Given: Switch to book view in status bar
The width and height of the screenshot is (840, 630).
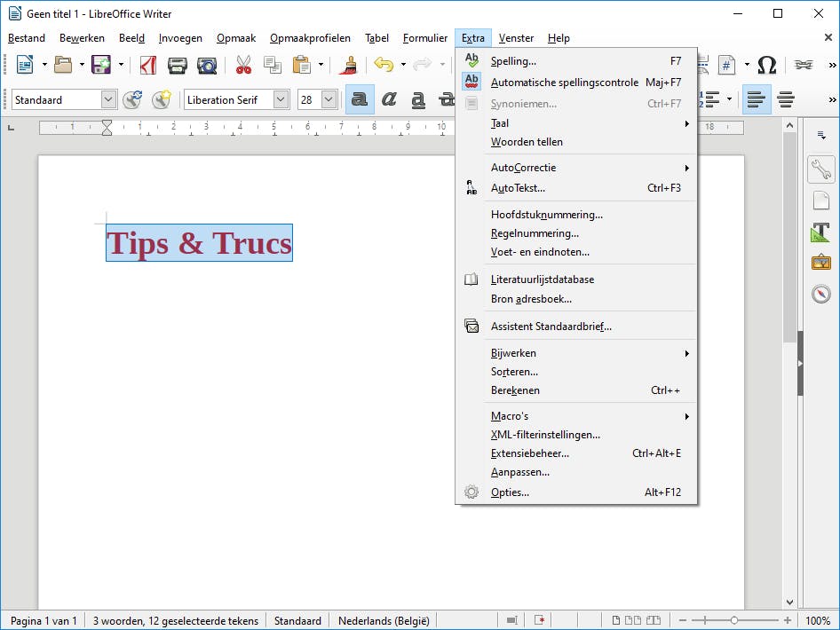Looking at the screenshot, I should 653,620.
